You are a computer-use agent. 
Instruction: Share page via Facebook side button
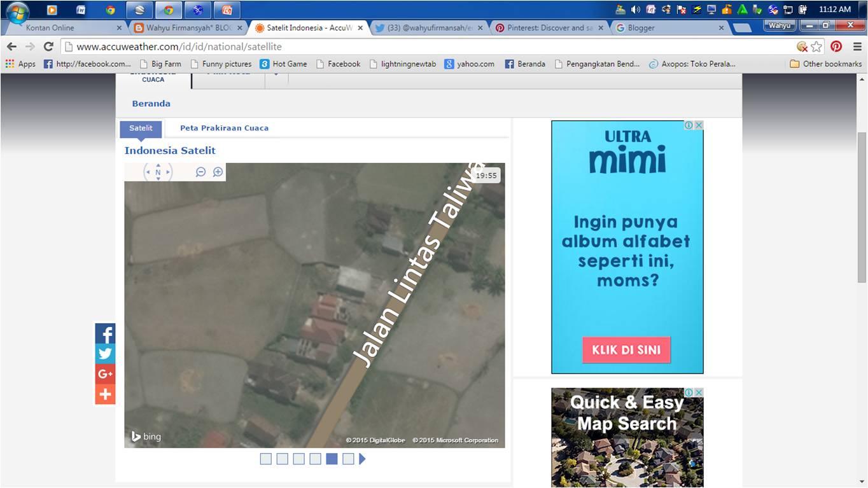[106, 333]
